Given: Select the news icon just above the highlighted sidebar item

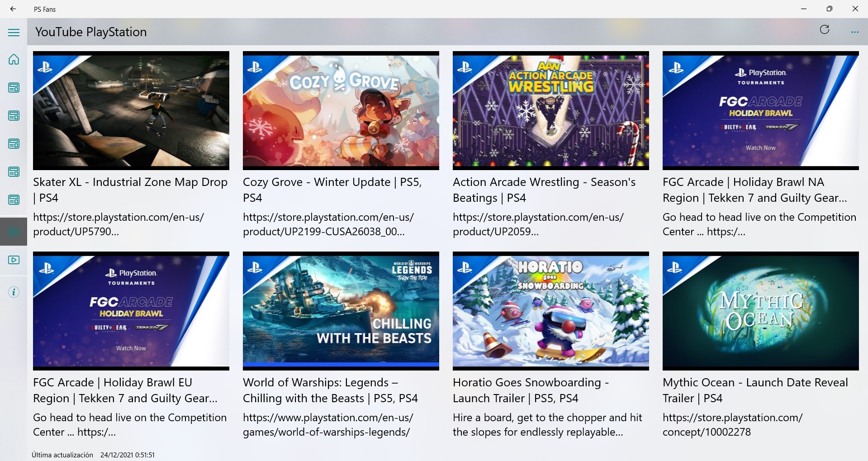Looking at the screenshot, I should (14, 200).
